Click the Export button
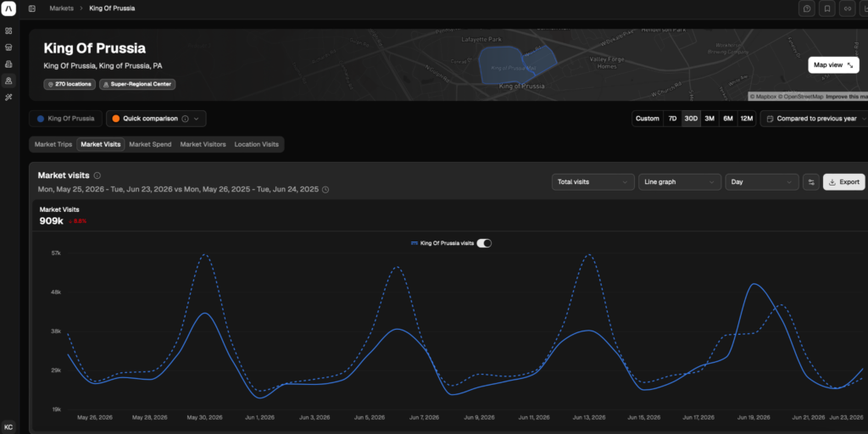The width and height of the screenshot is (868, 434). 843,182
